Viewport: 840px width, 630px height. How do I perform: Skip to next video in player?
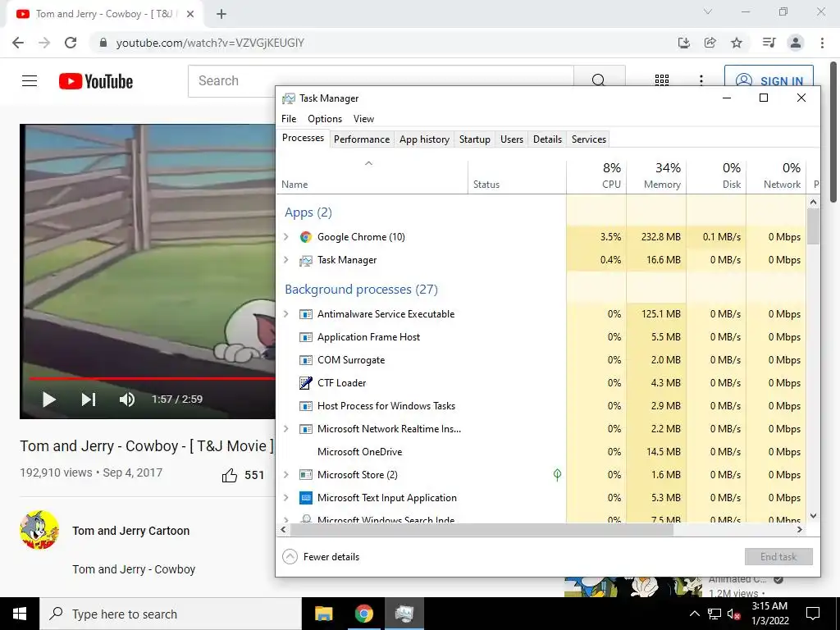coord(89,399)
